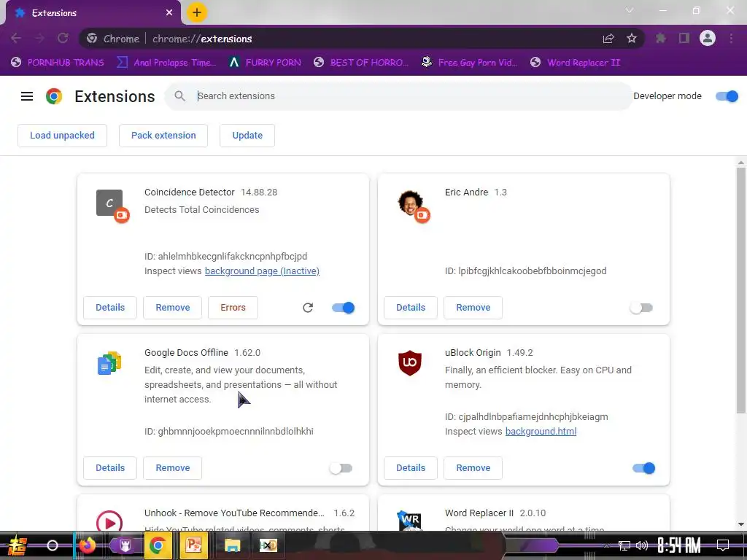Disable the uBlock Origin extension

[x=643, y=468]
